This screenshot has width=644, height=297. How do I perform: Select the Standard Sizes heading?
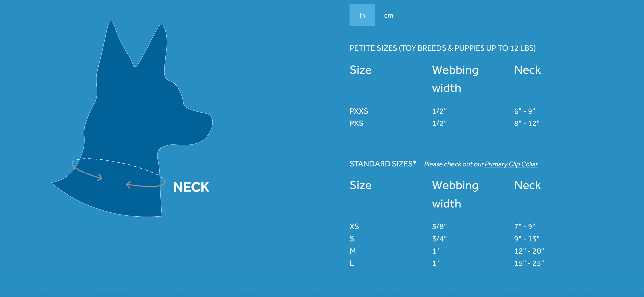coord(383,164)
